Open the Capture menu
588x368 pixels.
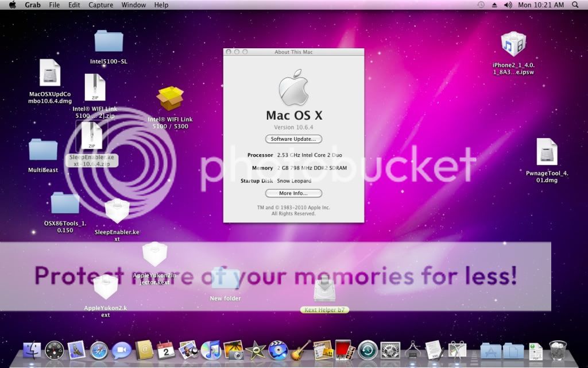coord(100,5)
